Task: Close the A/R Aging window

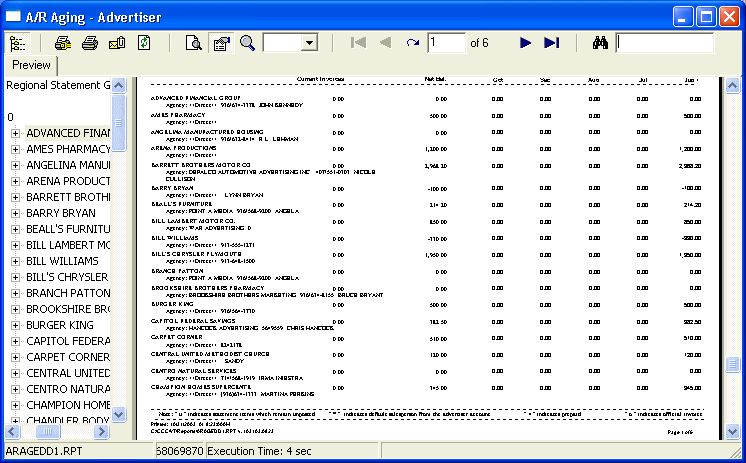Action: [x=729, y=17]
